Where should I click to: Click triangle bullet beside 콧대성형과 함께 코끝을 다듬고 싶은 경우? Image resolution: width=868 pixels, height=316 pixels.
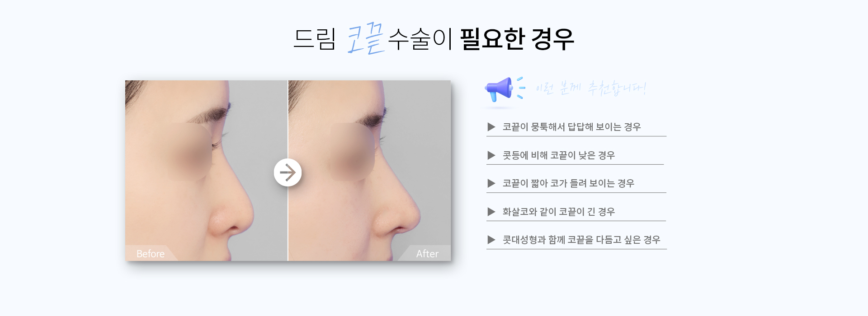click(x=491, y=240)
